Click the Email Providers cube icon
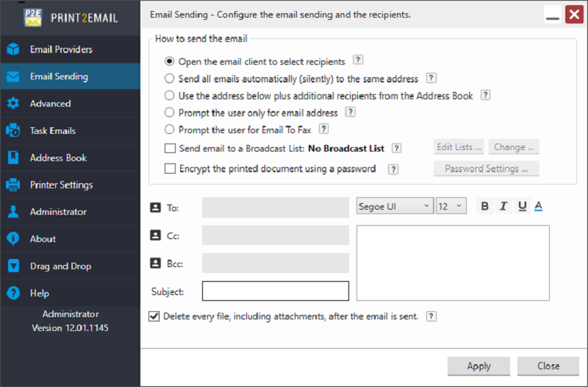This screenshot has height=387, width=588. click(12, 49)
